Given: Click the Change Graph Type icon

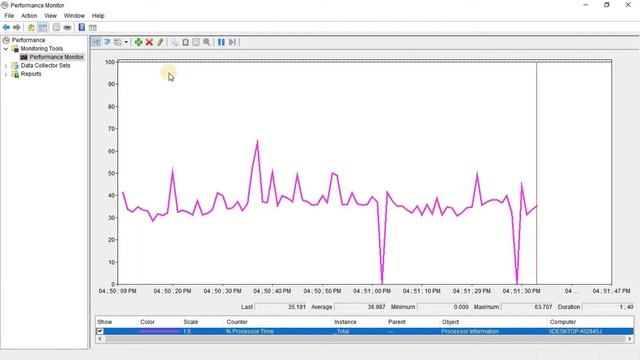Looking at the screenshot, I should click(118, 42).
